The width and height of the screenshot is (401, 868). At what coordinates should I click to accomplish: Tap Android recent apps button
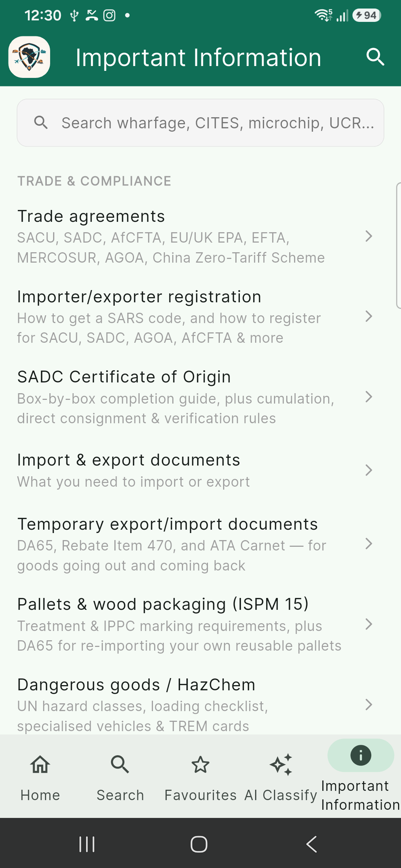pyautogui.click(x=87, y=844)
